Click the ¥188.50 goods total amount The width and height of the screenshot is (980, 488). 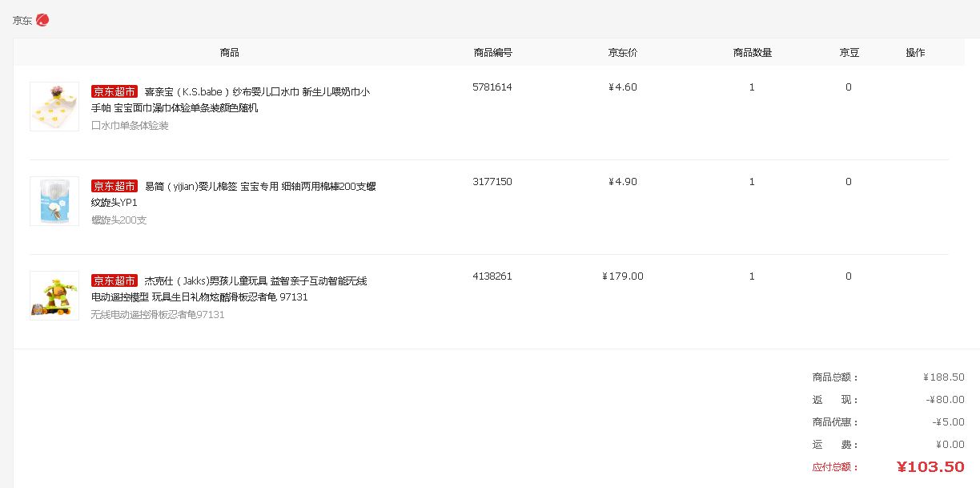(x=944, y=377)
